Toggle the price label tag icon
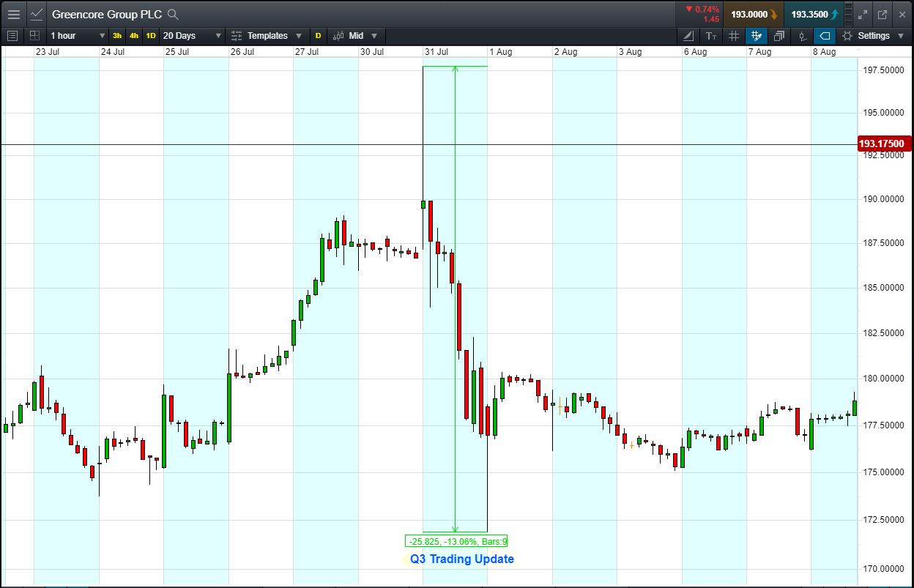Viewport: 914px width, 588px height. click(825, 35)
